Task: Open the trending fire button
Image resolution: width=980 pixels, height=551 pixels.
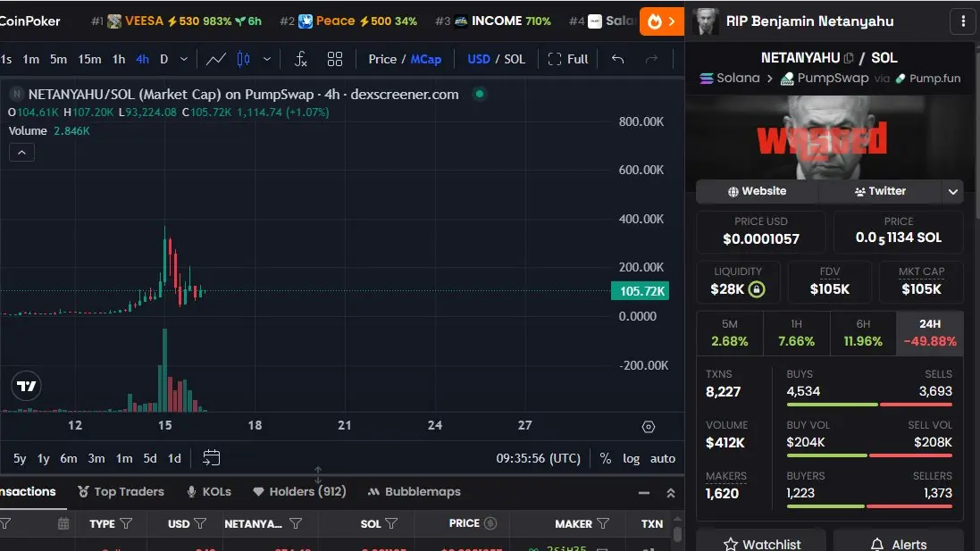Action: pyautogui.click(x=661, y=21)
